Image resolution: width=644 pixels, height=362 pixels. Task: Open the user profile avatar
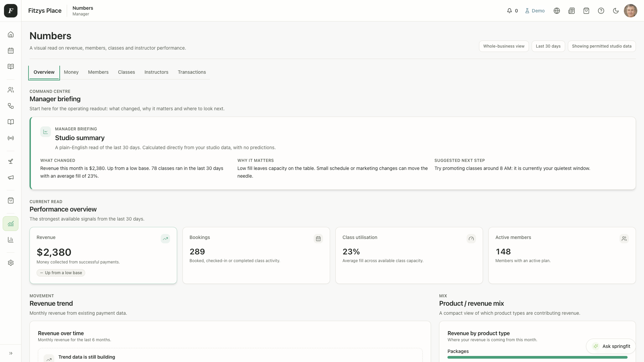(x=631, y=11)
